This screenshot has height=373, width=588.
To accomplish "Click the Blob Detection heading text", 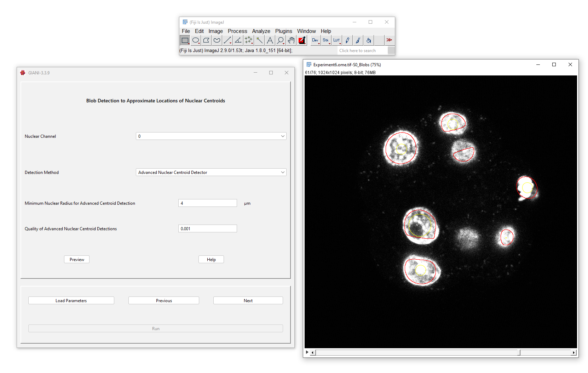I will [x=156, y=101].
